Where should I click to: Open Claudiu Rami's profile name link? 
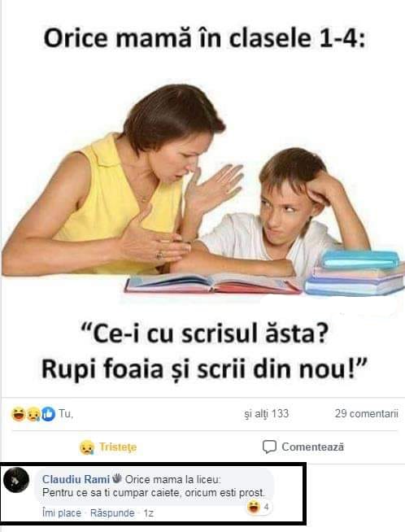tap(76, 479)
